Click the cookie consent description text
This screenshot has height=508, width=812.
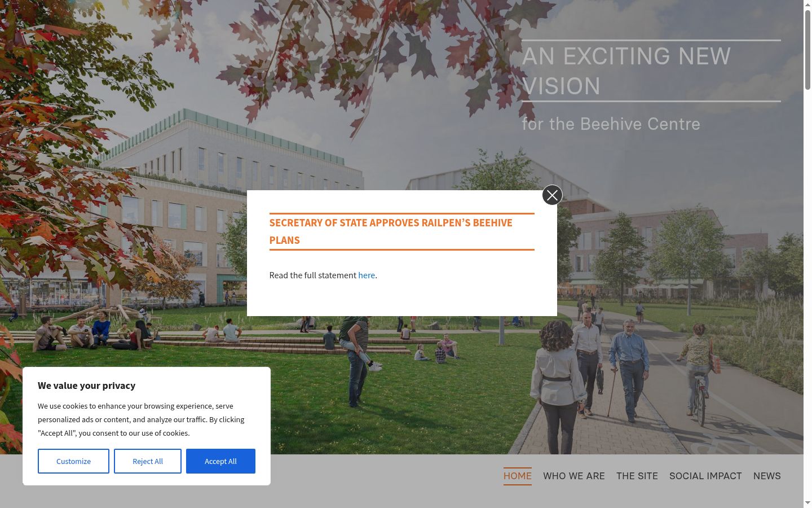click(141, 419)
